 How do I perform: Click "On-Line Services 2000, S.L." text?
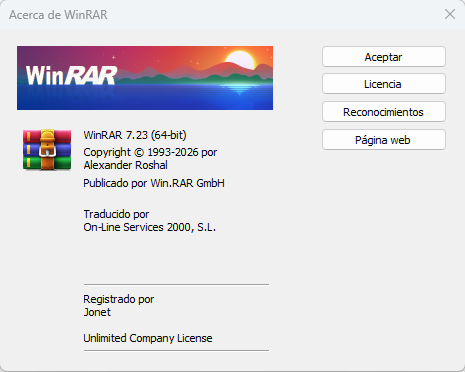tap(149, 227)
